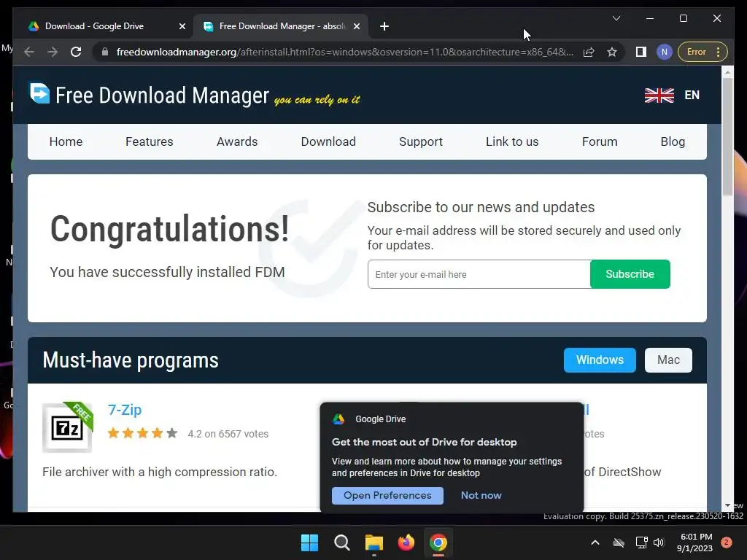The image size is (747, 560).
Task: Click Open Preferences in Drive popup
Action: pyautogui.click(x=387, y=495)
